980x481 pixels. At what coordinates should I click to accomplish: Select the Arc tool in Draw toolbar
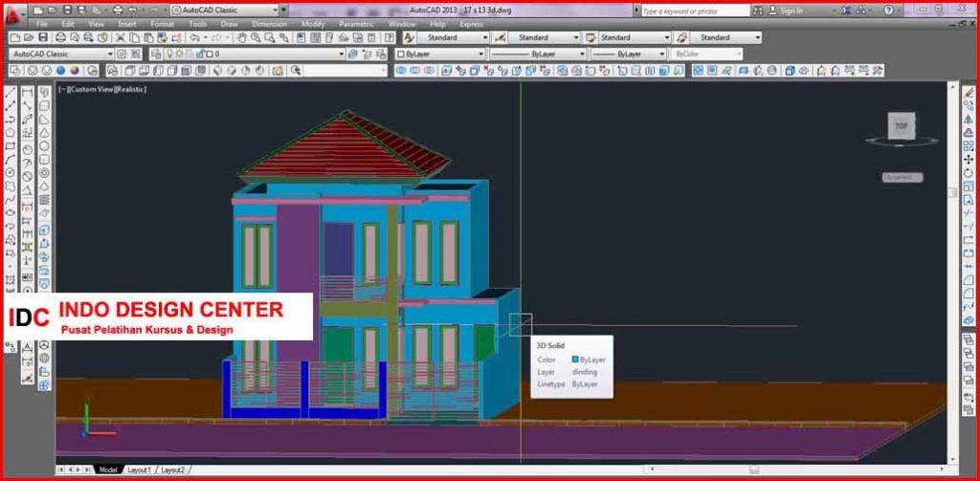point(10,160)
